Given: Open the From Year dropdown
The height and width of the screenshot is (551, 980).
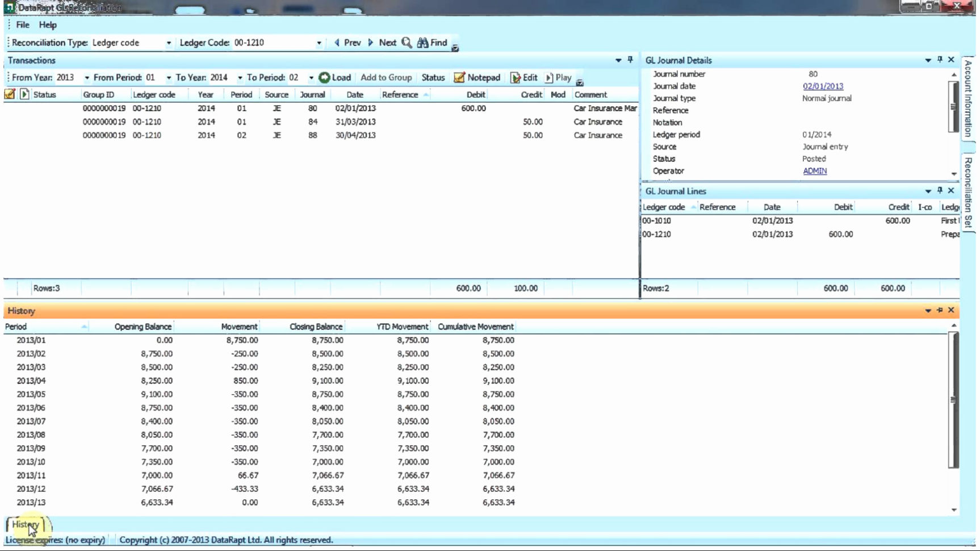Looking at the screenshot, I should (87, 78).
